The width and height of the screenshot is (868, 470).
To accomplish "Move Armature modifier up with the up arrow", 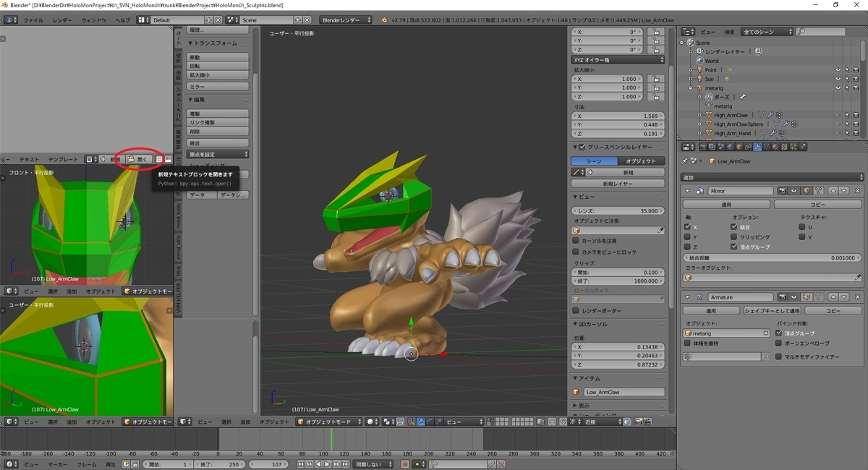I will [834, 297].
